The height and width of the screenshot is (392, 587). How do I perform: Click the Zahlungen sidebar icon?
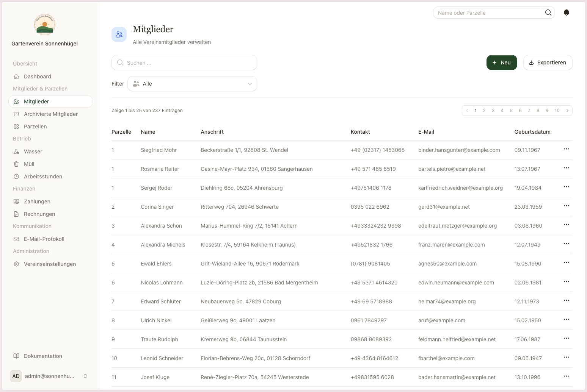click(x=16, y=201)
